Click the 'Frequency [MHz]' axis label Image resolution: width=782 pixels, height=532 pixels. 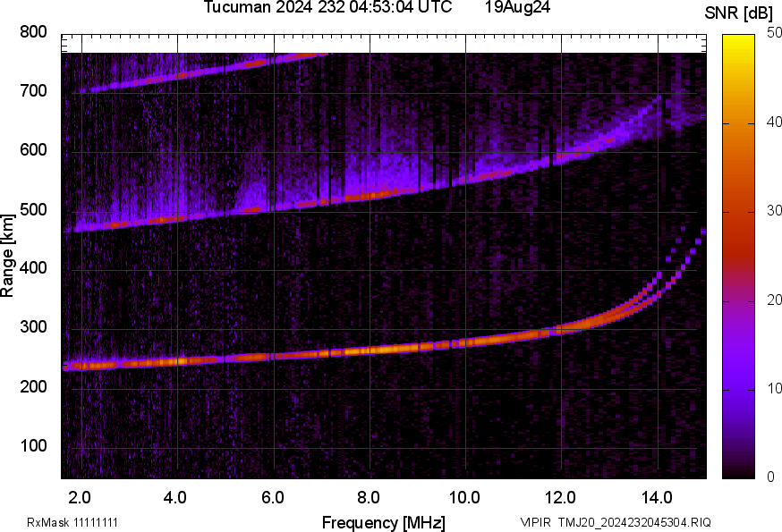(x=384, y=522)
